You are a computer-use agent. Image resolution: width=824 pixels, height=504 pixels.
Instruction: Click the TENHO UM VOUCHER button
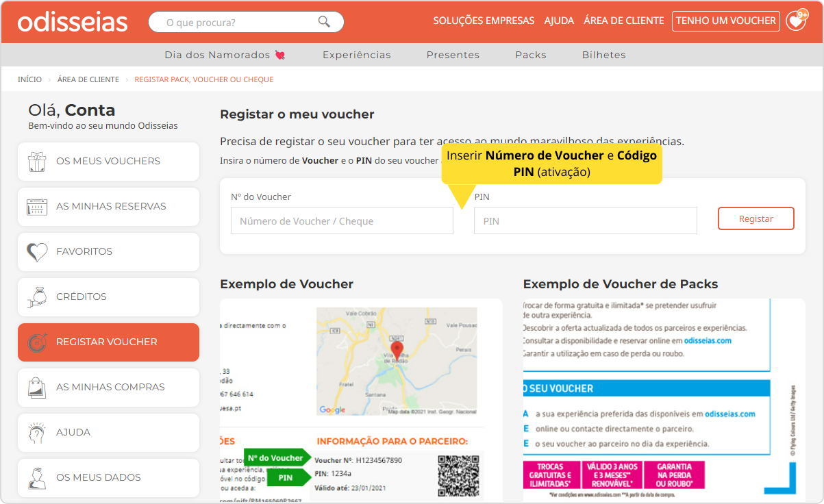[x=726, y=21]
